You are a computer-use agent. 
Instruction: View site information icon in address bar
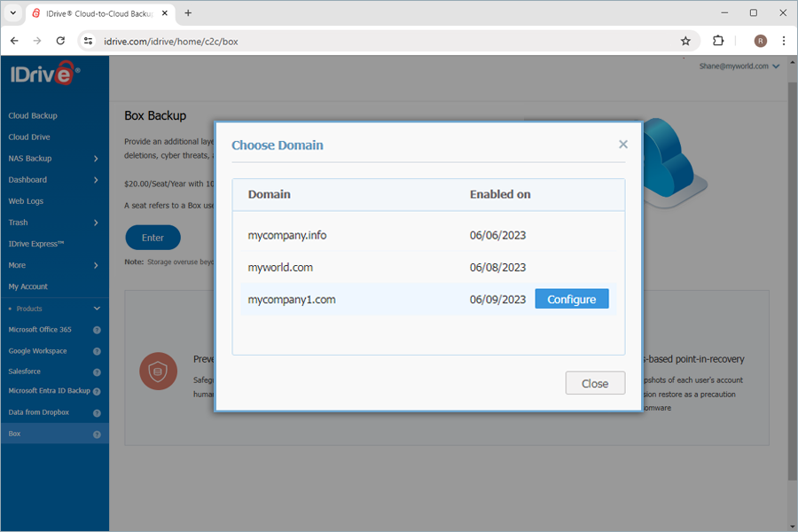pos(88,41)
